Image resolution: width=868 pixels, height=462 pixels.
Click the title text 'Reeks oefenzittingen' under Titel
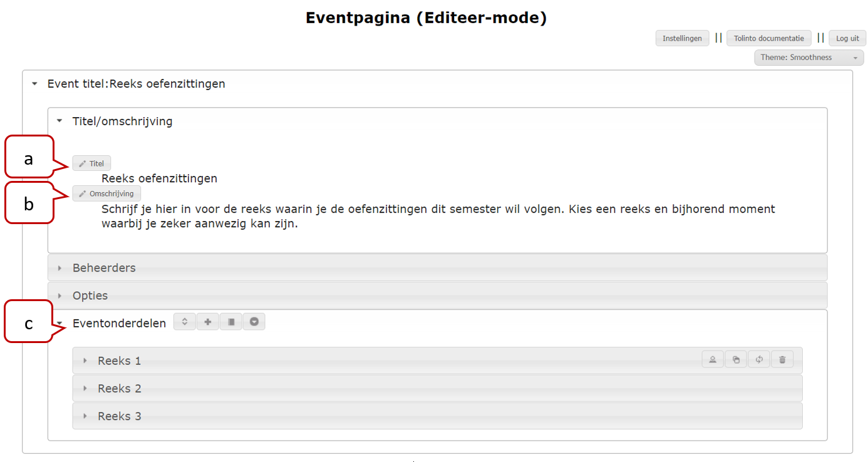159,178
